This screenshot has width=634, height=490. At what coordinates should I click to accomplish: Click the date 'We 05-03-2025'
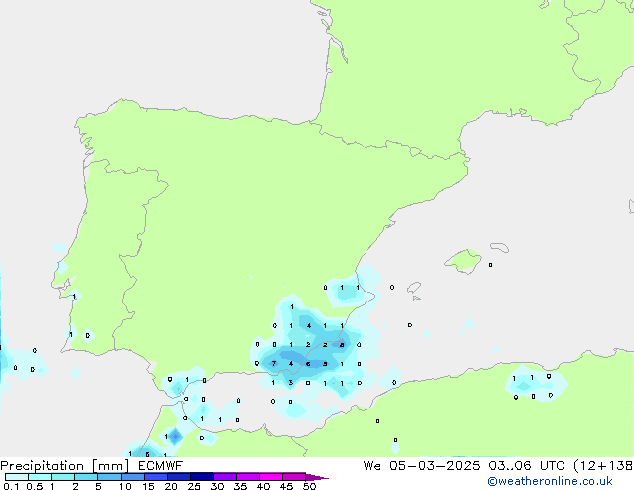(422, 466)
